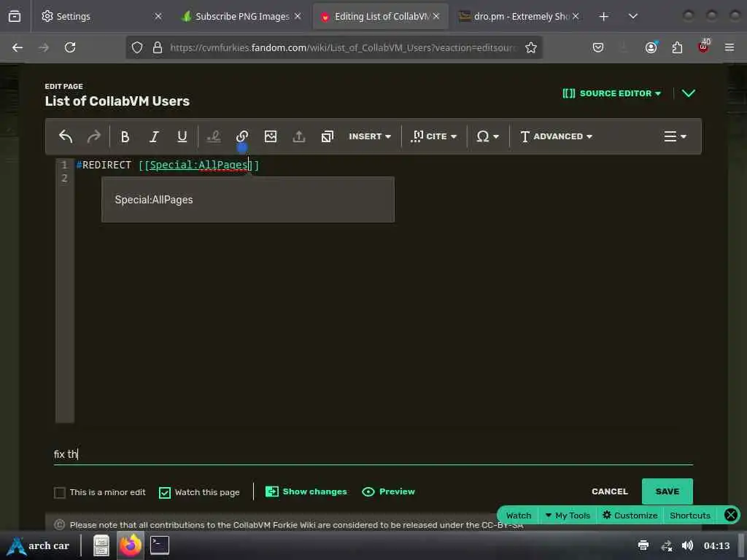Click Customize in bottom toolbar
The height and width of the screenshot is (560, 747).
630,516
